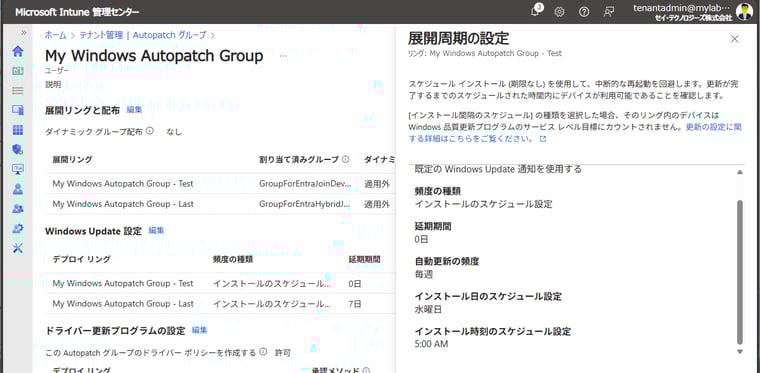Click 編集 next to 展開リングと配布
Viewport: 760px width, 373px height.
134,110
